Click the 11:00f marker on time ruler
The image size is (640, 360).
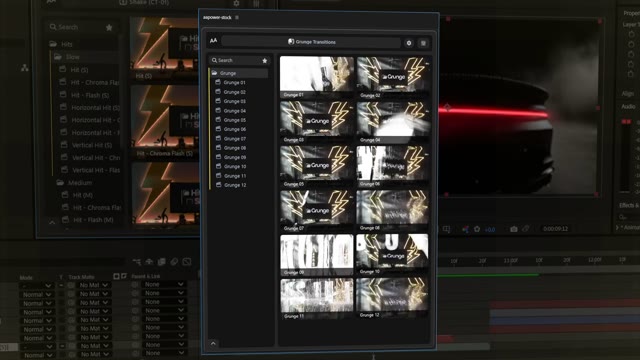tap(511, 260)
